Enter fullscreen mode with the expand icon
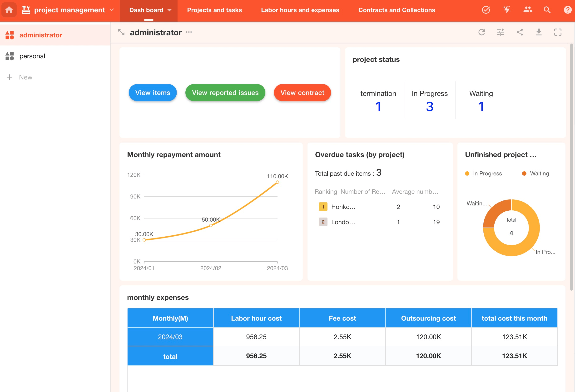This screenshot has width=575, height=392. (558, 32)
